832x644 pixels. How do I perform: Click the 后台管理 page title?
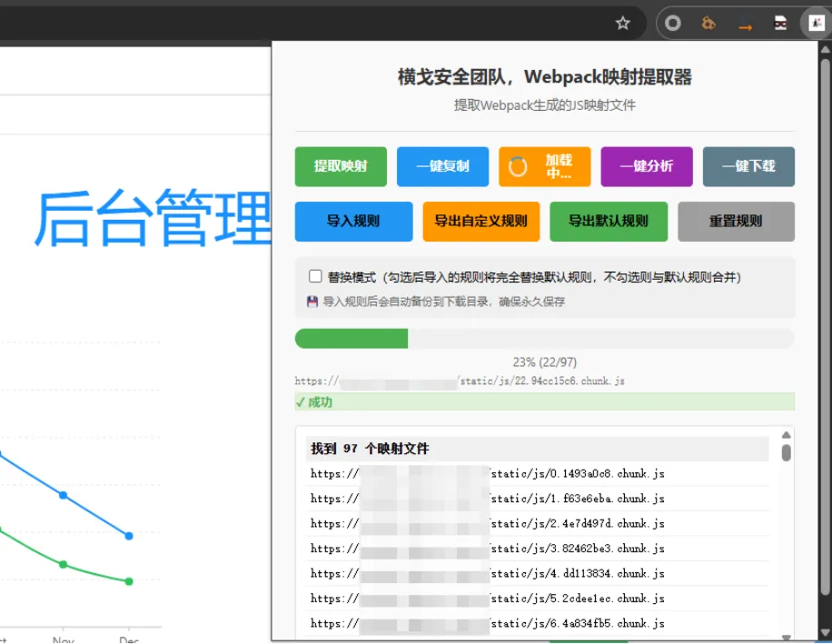(x=153, y=218)
